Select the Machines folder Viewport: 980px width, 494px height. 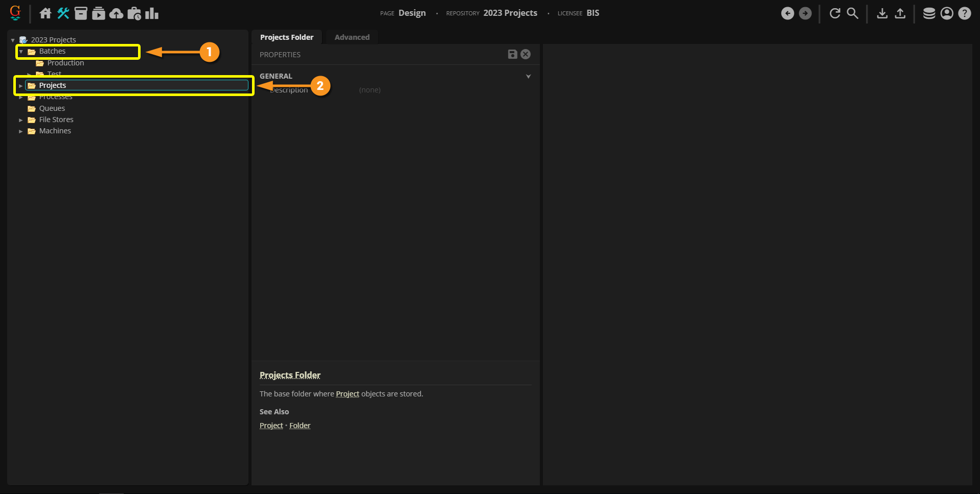55,131
